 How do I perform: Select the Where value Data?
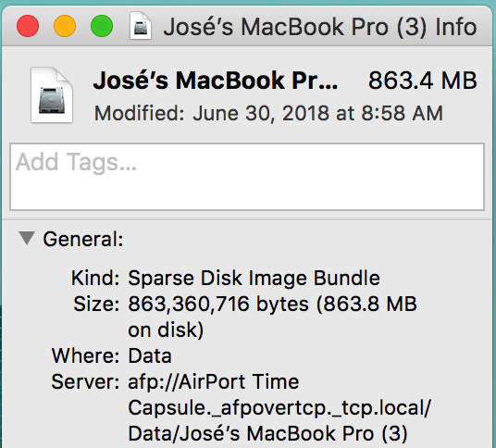click(x=150, y=356)
